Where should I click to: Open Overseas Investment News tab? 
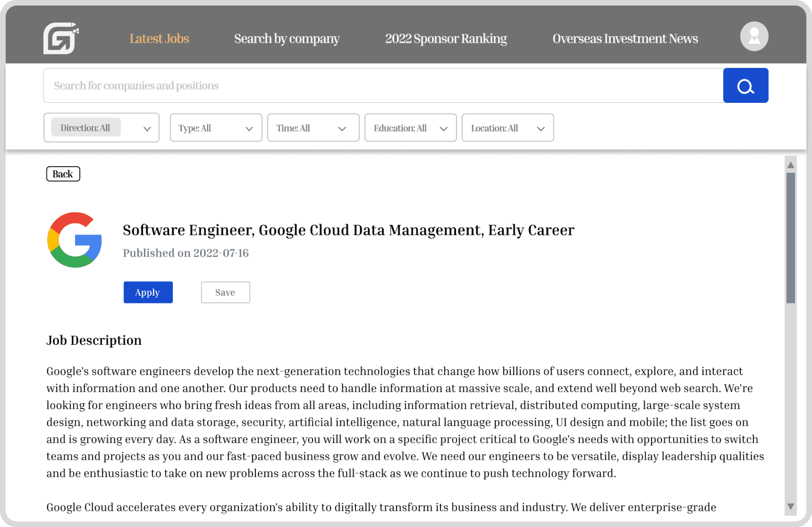click(625, 39)
